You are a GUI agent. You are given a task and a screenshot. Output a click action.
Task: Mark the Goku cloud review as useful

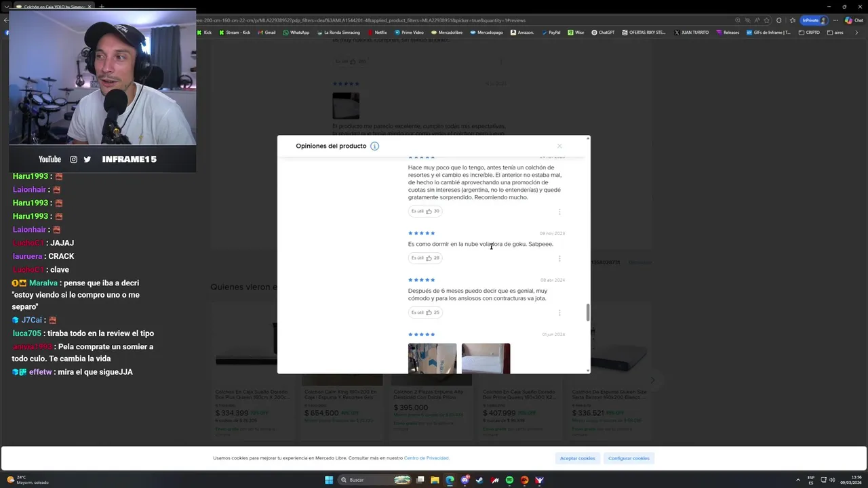(x=425, y=258)
